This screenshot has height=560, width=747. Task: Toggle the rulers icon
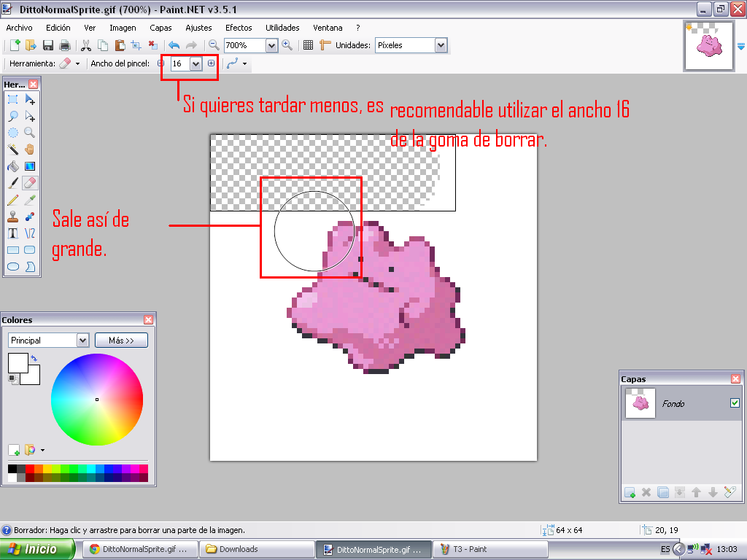tap(325, 45)
